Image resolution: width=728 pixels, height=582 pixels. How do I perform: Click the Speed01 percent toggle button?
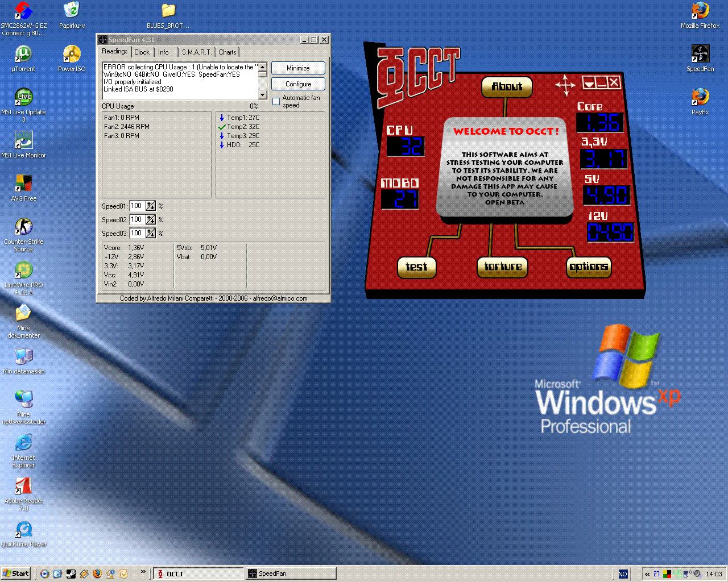(150, 206)
